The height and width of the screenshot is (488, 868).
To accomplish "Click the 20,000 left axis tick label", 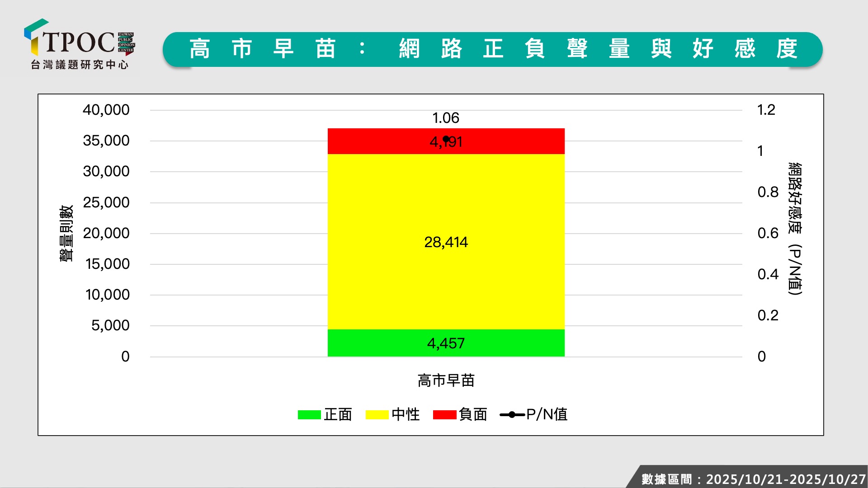I will [x=106, y=233].
